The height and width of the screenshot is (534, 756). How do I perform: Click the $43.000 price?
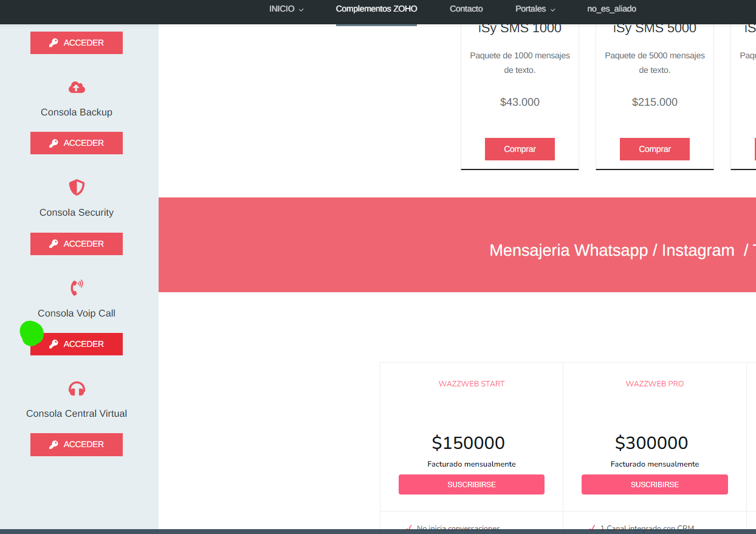coord(520,102)
